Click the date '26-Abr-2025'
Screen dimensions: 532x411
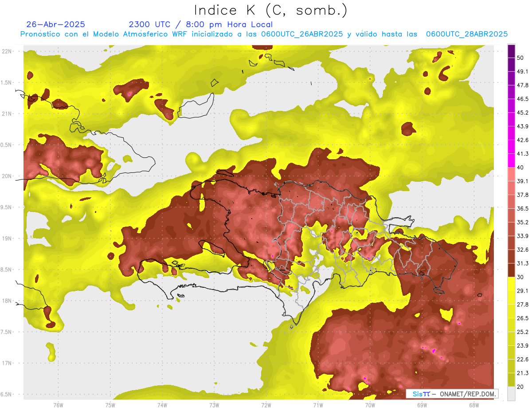coord(55,24)
